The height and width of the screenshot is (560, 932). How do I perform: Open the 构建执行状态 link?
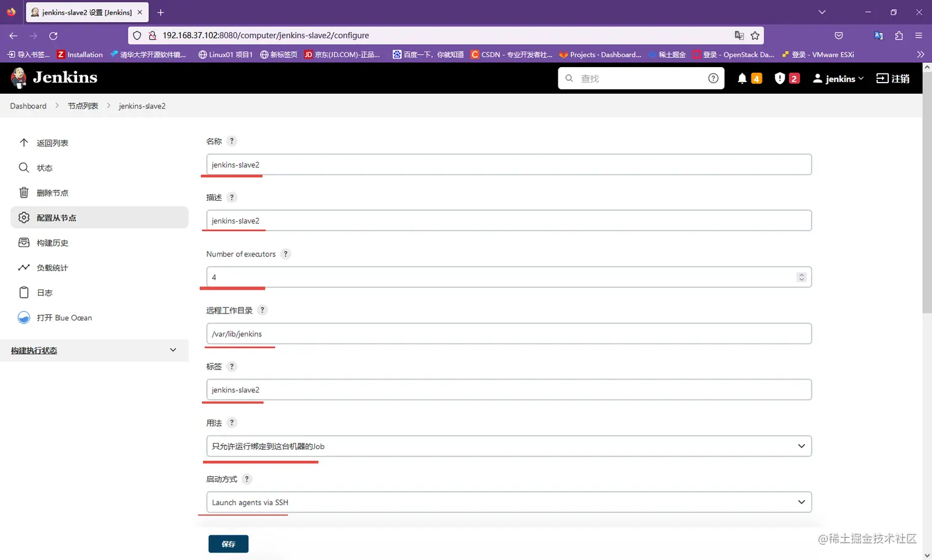(x=34, y=350)
